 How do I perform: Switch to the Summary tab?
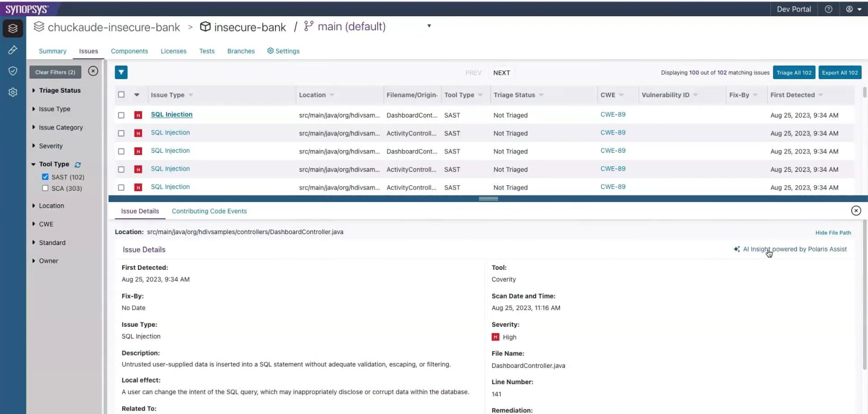(x=53, y=51)
